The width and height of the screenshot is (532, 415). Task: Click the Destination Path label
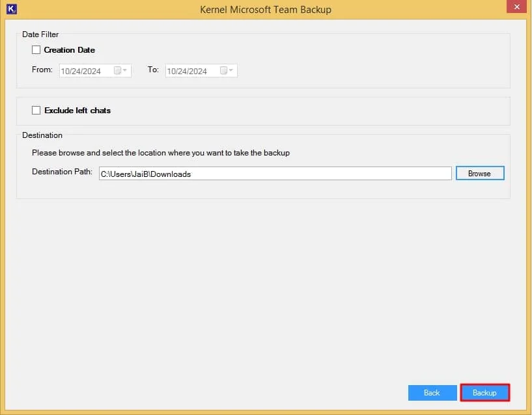[x=62, y=172]
